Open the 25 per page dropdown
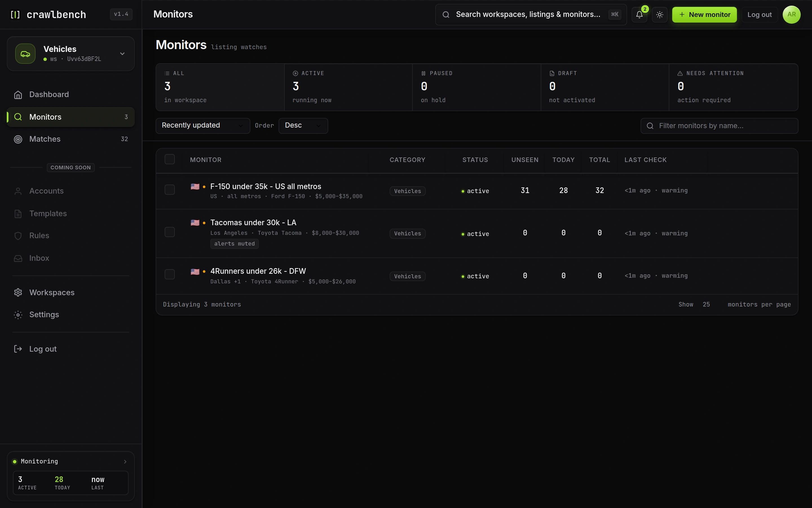 pos(710,305)
